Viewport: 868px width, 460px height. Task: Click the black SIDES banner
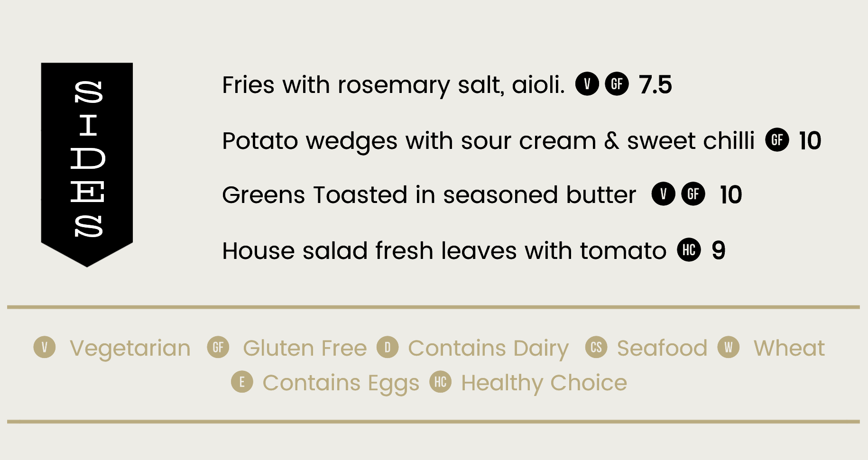87,164
